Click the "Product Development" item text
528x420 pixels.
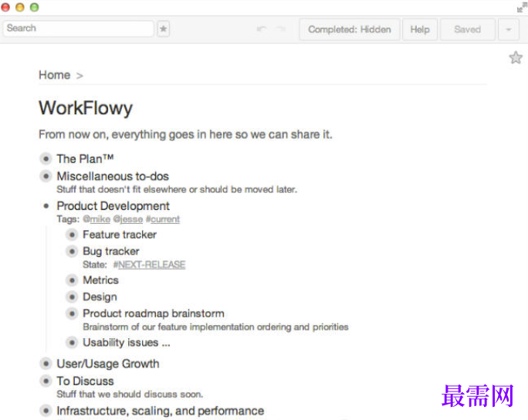coord(113,206)
